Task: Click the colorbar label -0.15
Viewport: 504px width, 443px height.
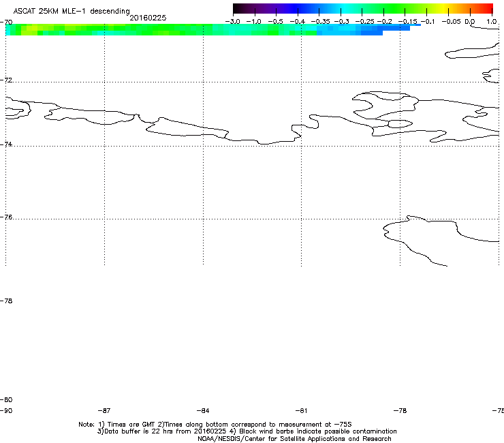Action: 407,22
